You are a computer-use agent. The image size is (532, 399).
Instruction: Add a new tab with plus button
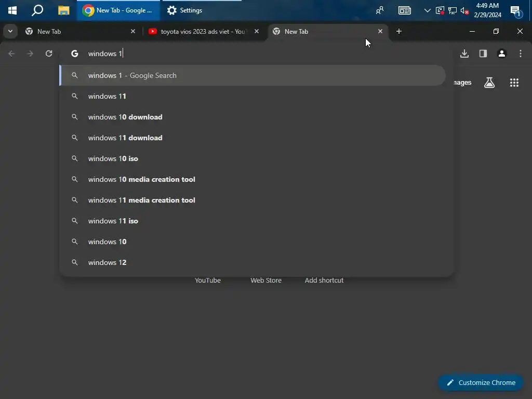click(x=399, y=31)
